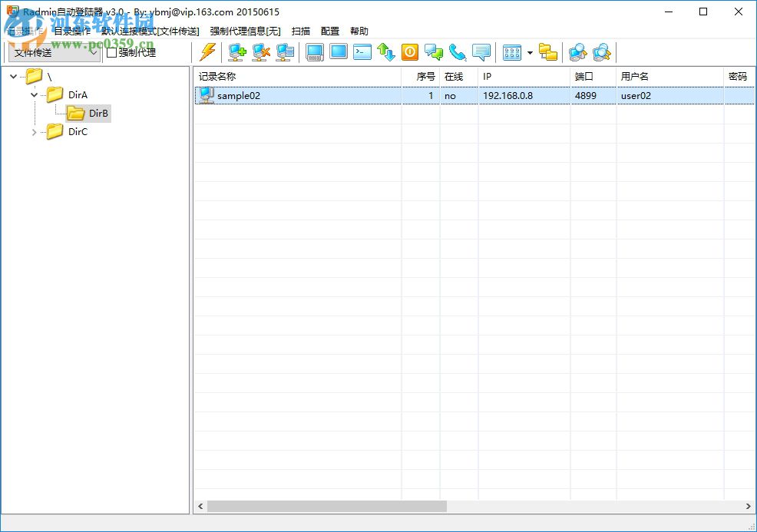
Task: Click the scrollbar left arrow
Action: (x=200, y=507)
